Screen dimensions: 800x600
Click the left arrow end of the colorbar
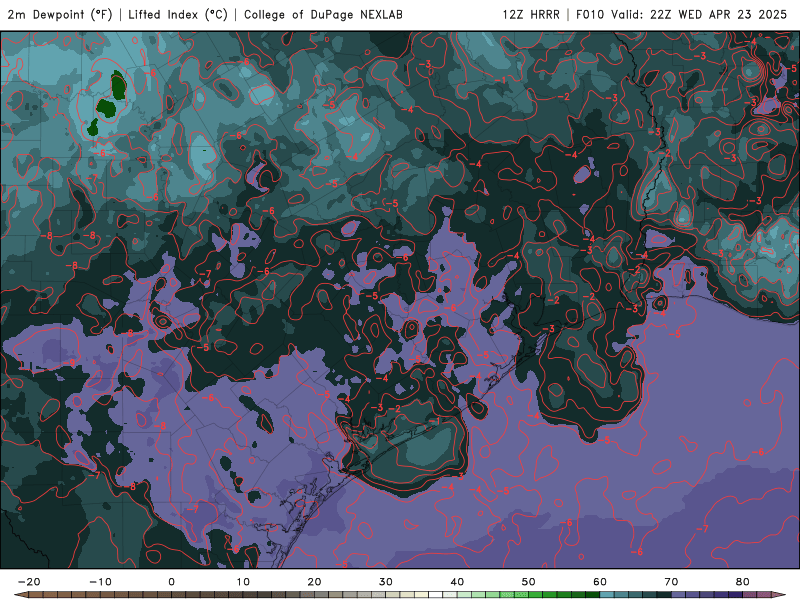point(20,595)
